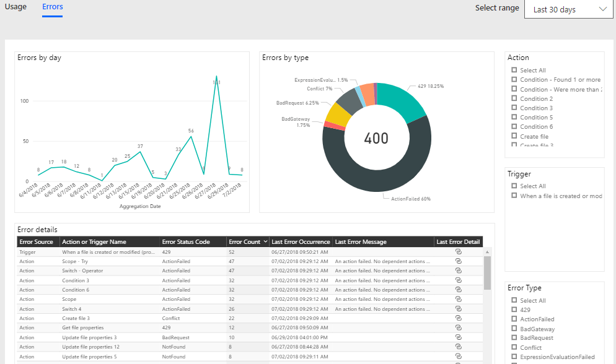The height and width of the screenshot is (364, 616).
Task: Open error detail icon for Switch 4 row
Action: point(458,309)
